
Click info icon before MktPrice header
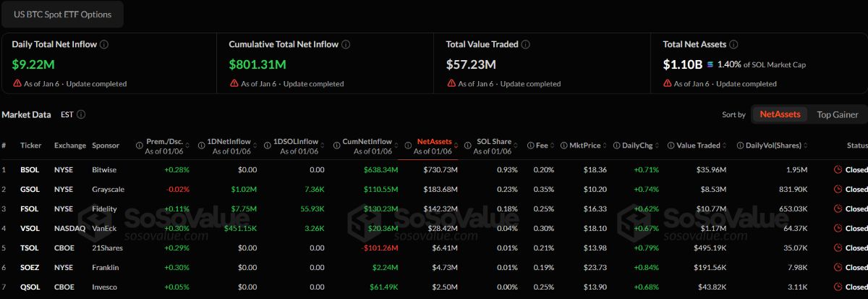[563, 145]
